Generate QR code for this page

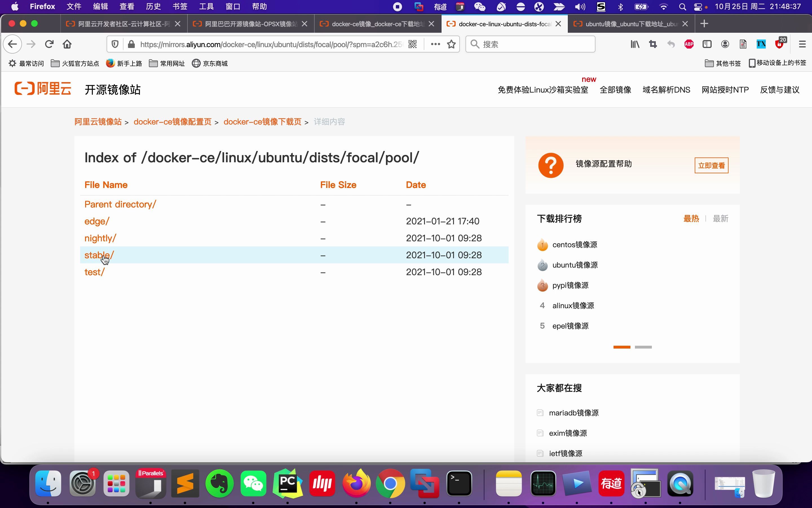(412, 44)
